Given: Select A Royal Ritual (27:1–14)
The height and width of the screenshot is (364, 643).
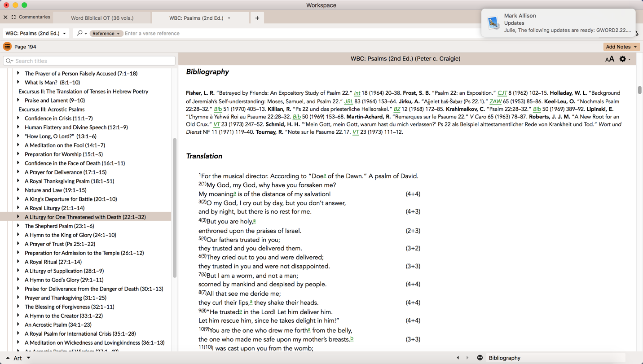Looking at the screenshot, I should tap(53, 262).
